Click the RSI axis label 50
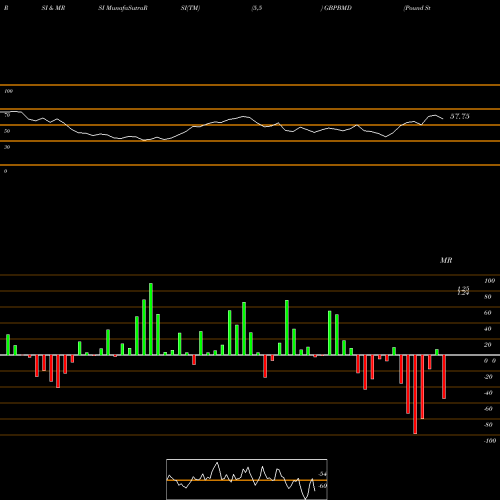Image resolution: width=500 pixels, height=500 pixels. coord(7,131)
